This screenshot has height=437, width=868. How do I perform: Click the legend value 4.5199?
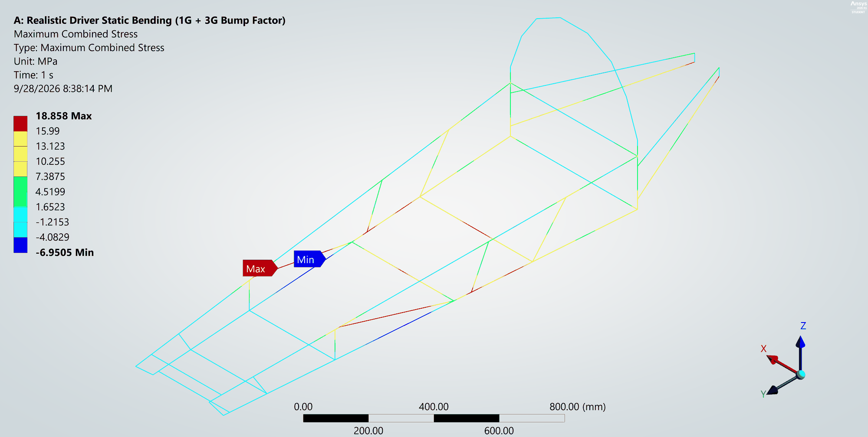pos(50,192)
